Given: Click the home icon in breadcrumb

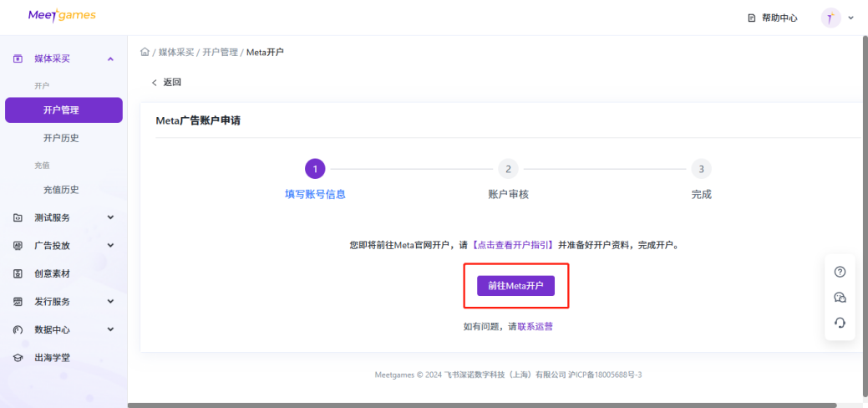Looking at the screenshot, I should coord(145,52).
